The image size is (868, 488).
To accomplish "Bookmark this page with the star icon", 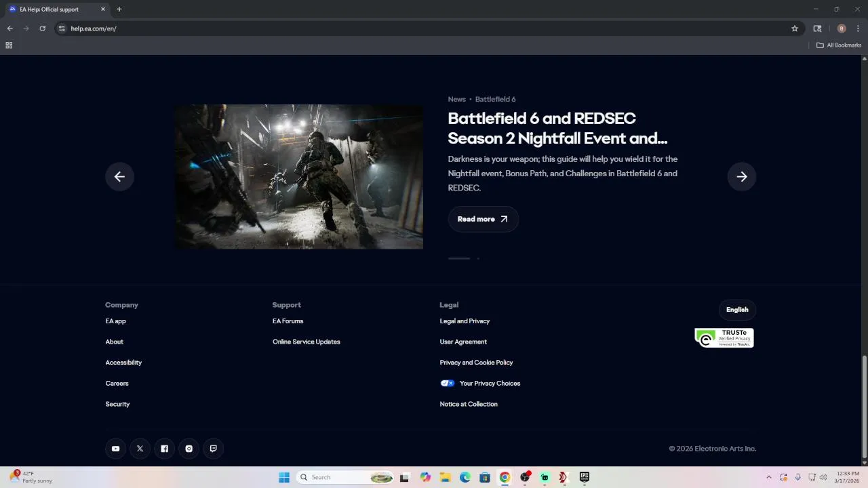I will 795,28.
